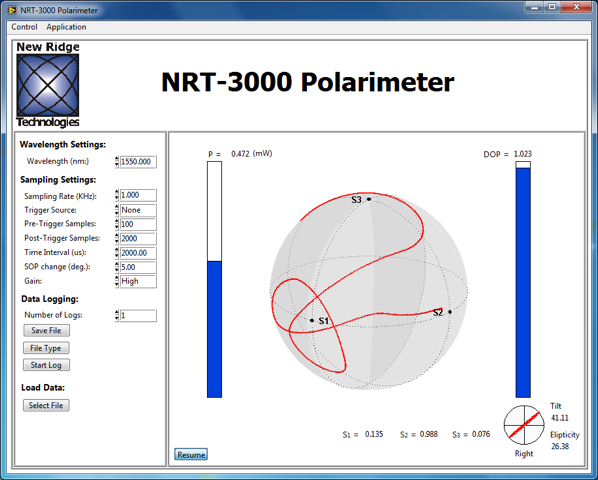Click the Data Logging heading
The width and height of the screenshot is (598, 480).
coord(50,299)
